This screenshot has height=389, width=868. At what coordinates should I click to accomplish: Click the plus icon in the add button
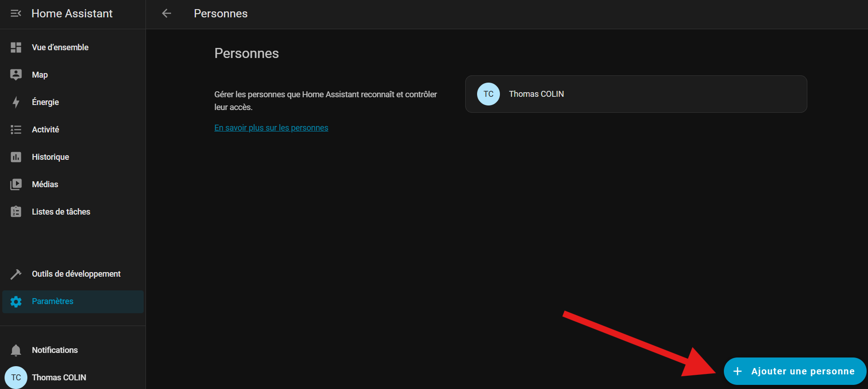click(738, 371)
